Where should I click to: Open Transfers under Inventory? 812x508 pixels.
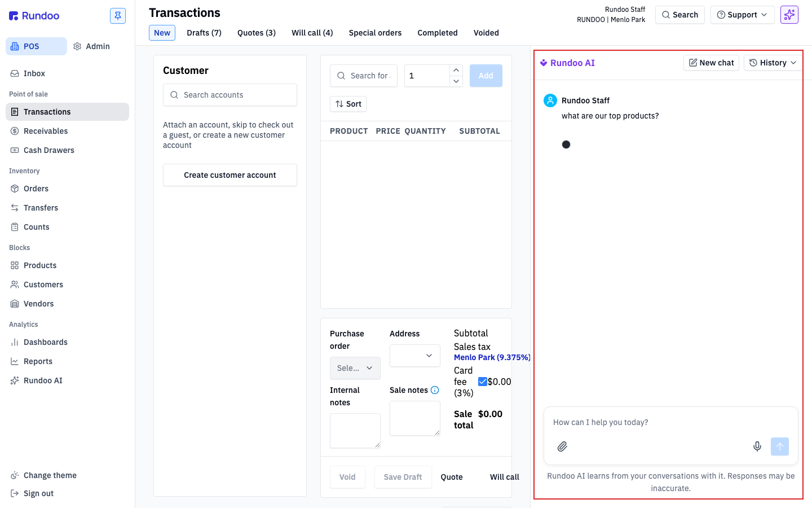point(67,208)
